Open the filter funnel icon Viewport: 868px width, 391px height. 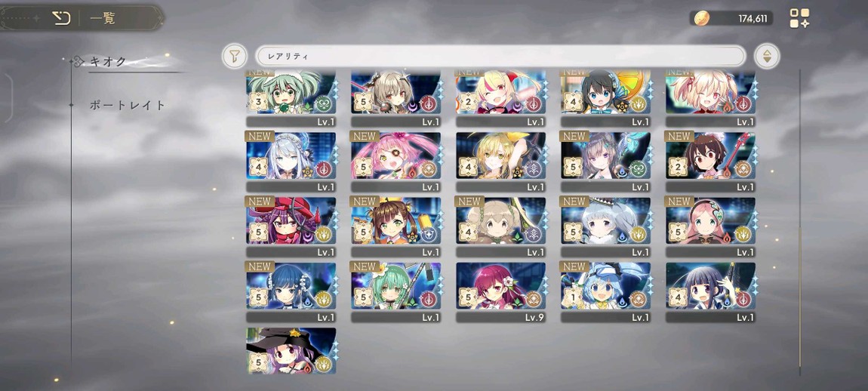(x=235, y=56)
